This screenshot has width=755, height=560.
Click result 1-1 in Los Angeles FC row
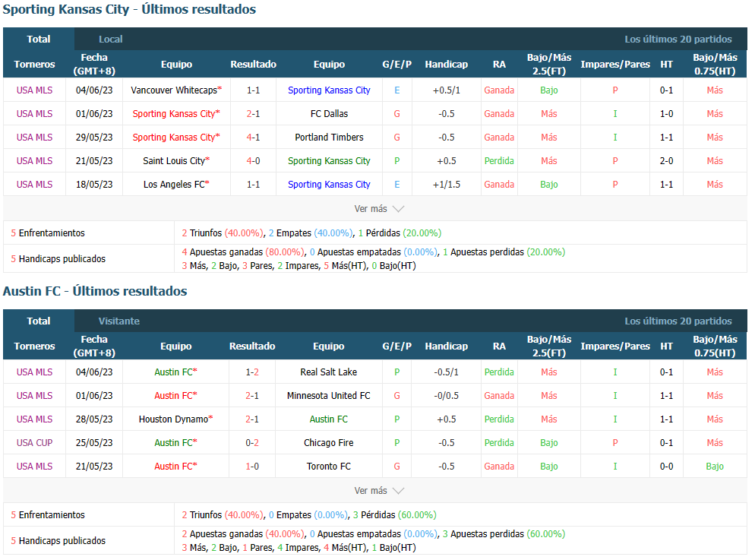coord(253,185)
